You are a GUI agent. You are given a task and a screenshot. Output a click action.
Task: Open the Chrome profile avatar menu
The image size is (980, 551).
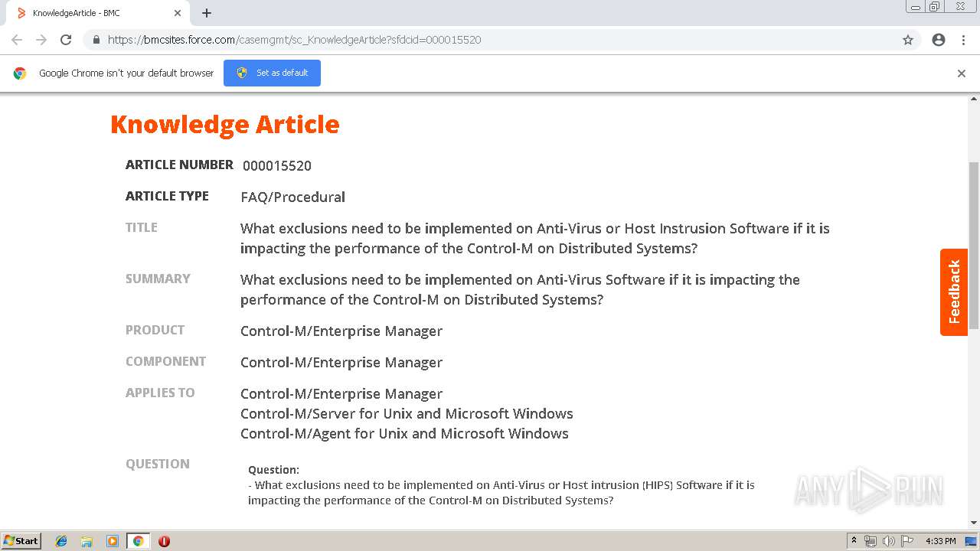(939, 40)
